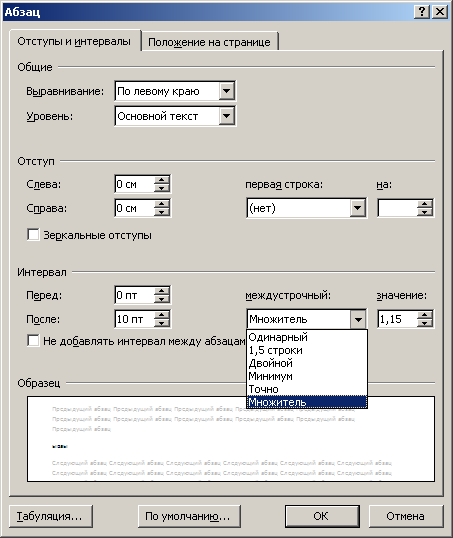Viewport: 453px width, 538px height.
Task: Click the значение field showing 1,15
Action: (398, 319)
